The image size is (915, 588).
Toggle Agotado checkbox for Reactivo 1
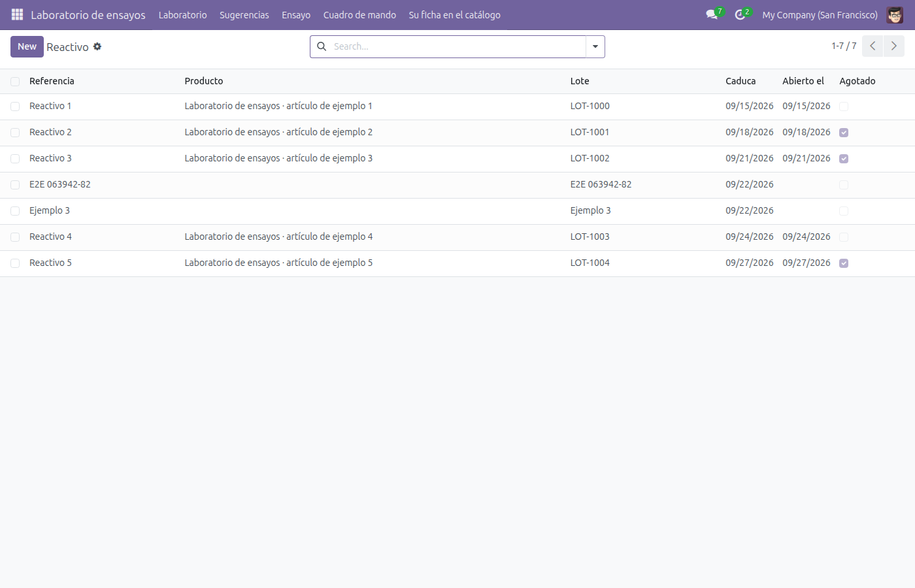click(x=844, y=106)
